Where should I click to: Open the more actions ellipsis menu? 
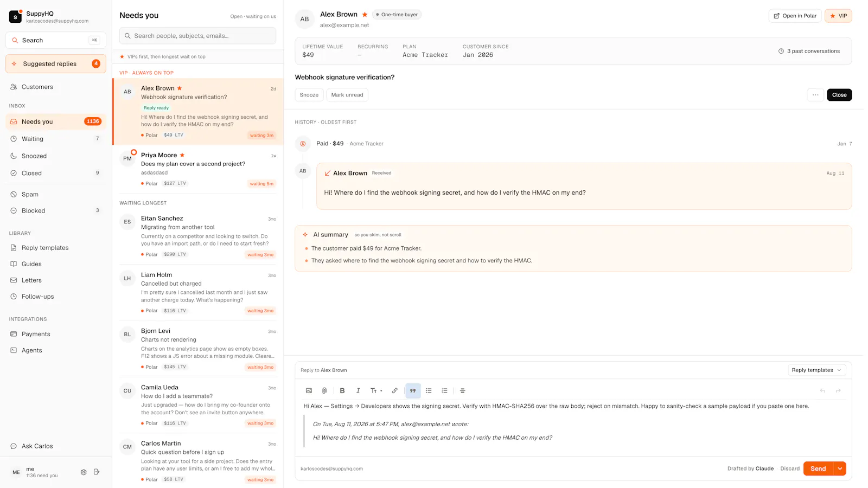click(x=815, y=95)
